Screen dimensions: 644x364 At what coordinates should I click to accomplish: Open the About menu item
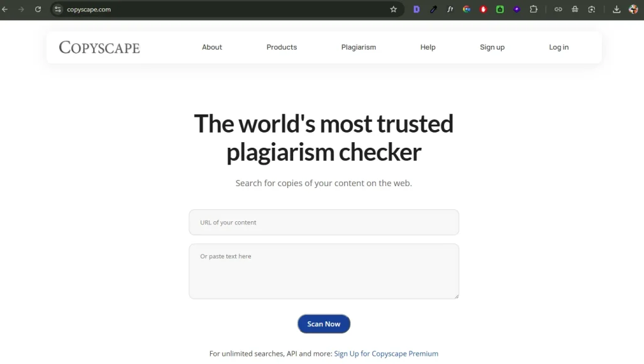pos(212,47)
